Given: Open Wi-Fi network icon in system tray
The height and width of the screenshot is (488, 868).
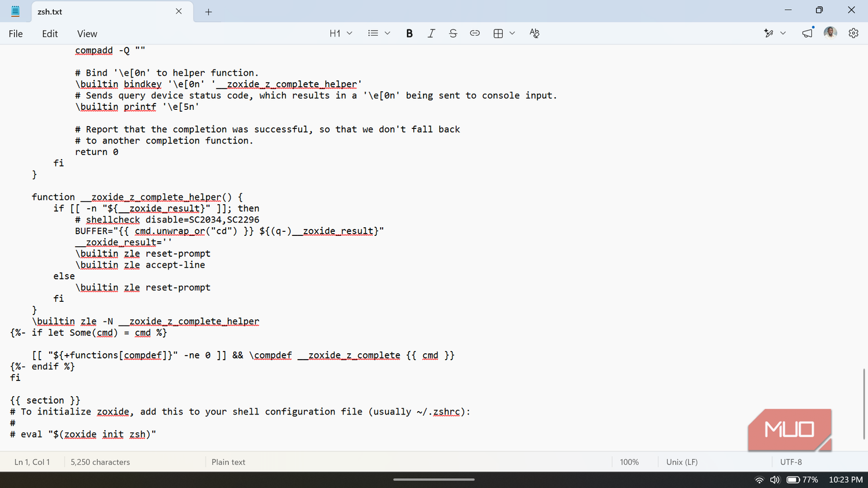Looking at the screenshot, I should pos(759,480).
